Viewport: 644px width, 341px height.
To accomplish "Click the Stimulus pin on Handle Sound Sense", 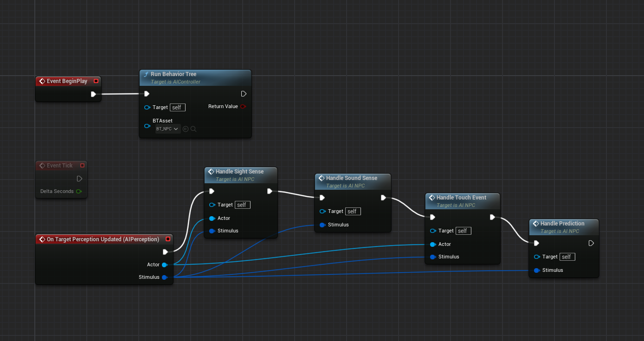I will [322, 225].
